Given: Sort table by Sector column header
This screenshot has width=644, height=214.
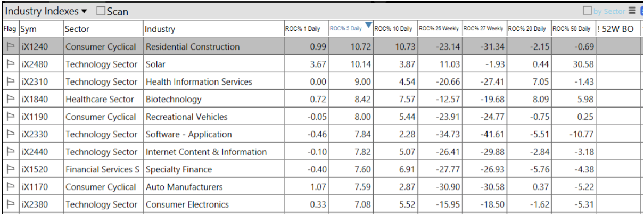Looking at the screenshot, I should 77,29.
